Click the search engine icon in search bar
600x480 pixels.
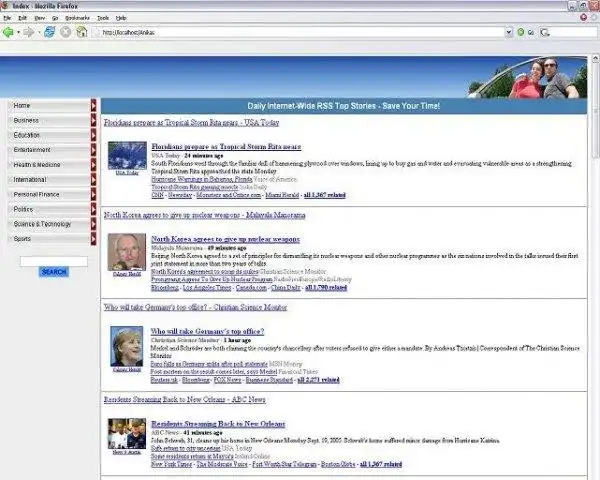pyautogui.click(x=545, y=33)
